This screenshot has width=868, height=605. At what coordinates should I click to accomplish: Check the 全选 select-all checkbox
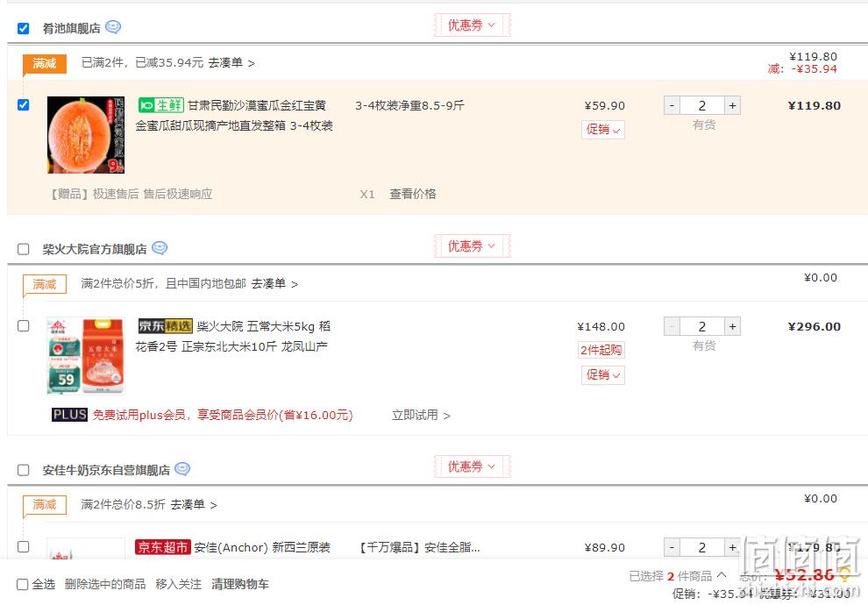(23, 585)
